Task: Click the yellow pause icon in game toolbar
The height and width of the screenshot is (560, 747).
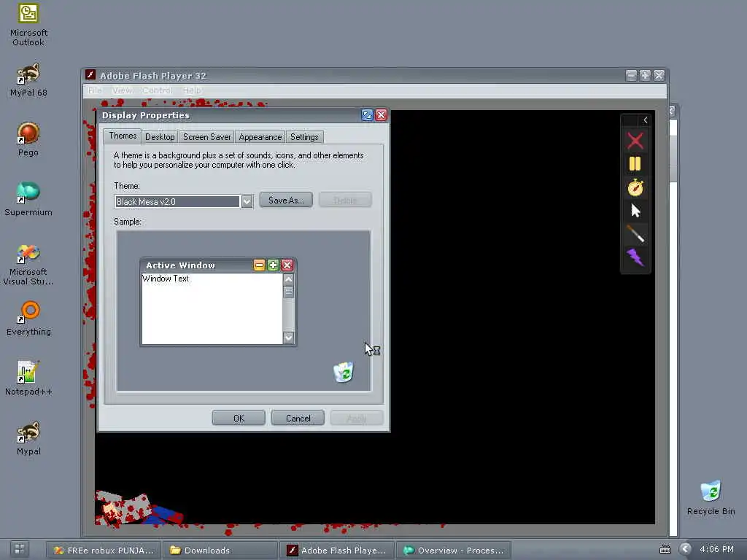Action: 635,164
